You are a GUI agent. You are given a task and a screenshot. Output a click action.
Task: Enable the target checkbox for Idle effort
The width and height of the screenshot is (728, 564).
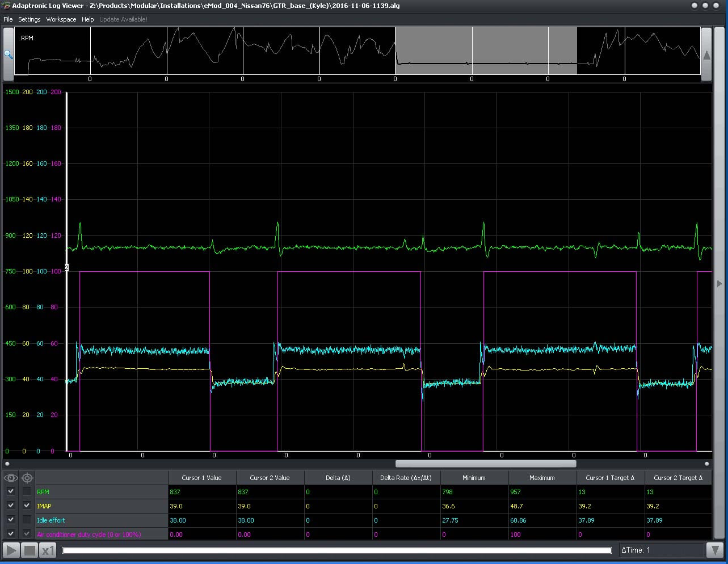[x=27, y=520]
